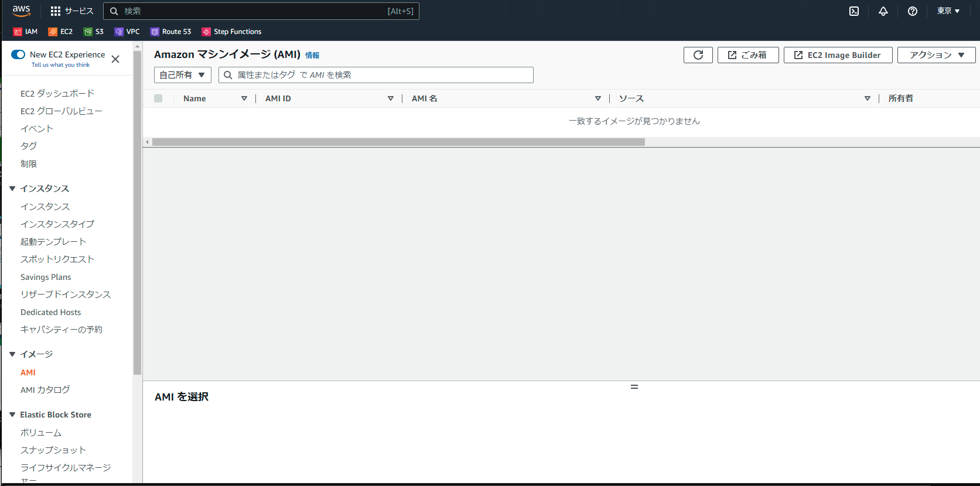Open EC2 グローバルビュー in sidebar
980x486 pixels.
[62, 111]
